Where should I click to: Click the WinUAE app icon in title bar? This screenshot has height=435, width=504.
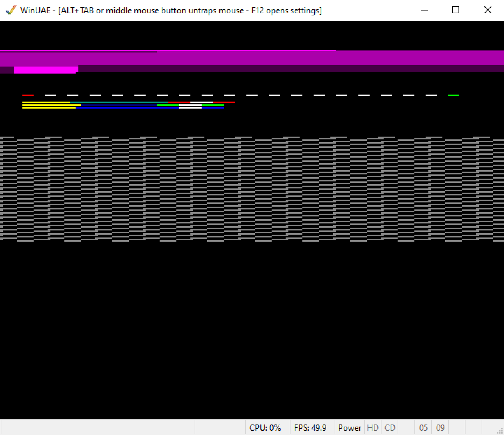coord(11,10)
